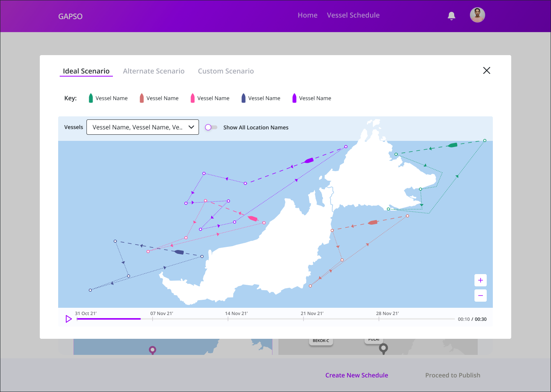Select the navy blue vessel on map
Screen dimensions: 551x392
click(179, 252)
